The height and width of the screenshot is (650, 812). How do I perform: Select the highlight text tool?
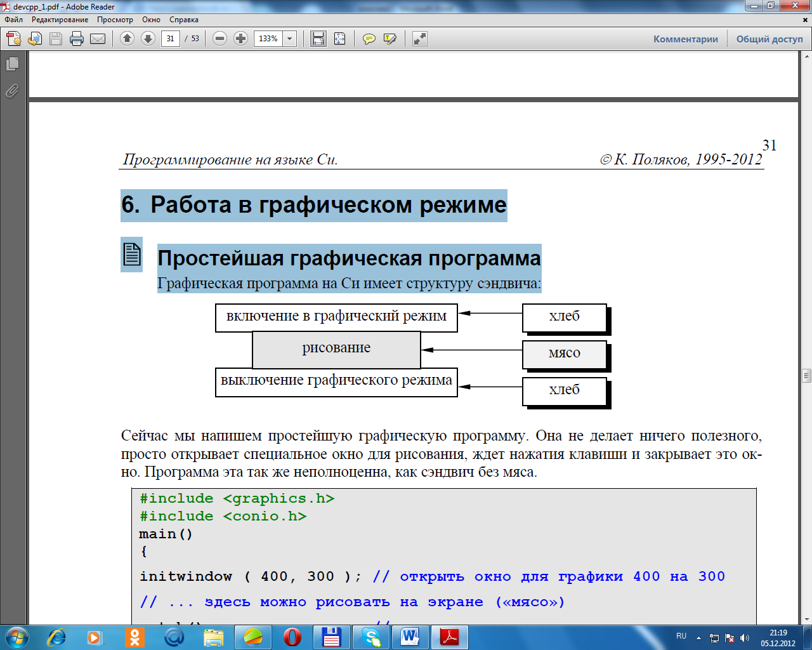click(390, 39)
